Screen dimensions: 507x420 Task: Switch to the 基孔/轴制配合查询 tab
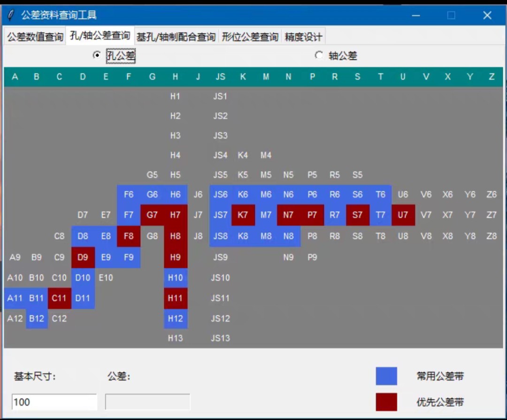176,37
